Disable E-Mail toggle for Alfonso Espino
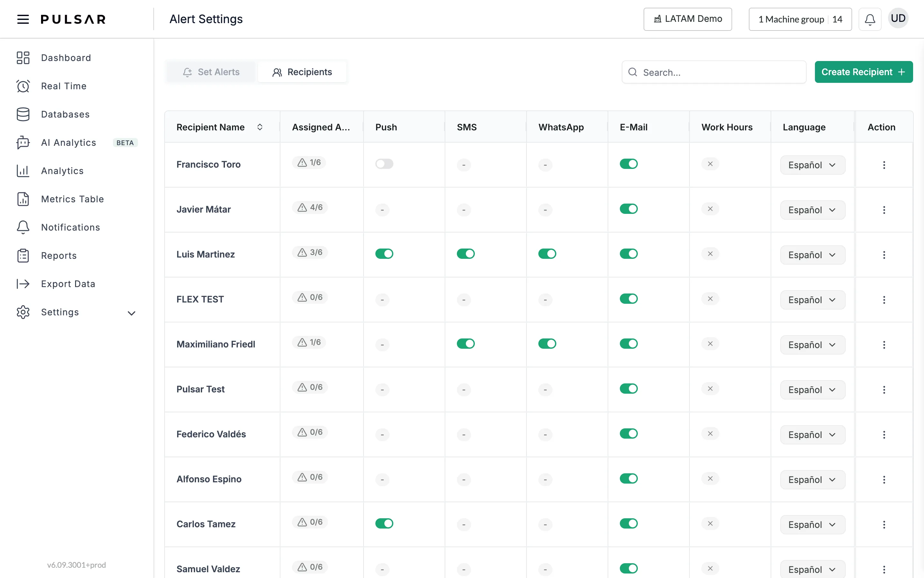Viewport: 924px width, 578px height. (x=629, y=478)
